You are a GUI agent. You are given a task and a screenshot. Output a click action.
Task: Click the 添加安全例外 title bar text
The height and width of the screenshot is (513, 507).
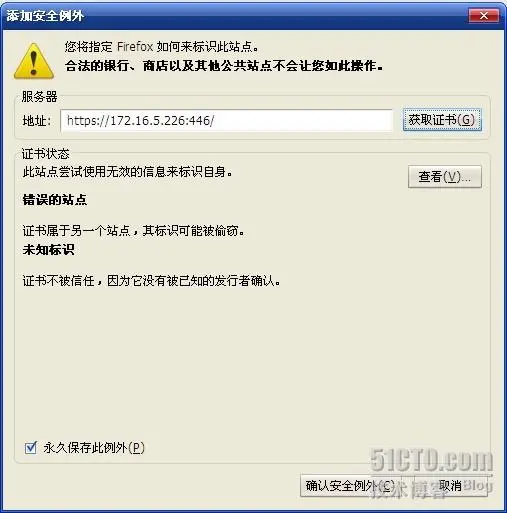click(45, 16)
